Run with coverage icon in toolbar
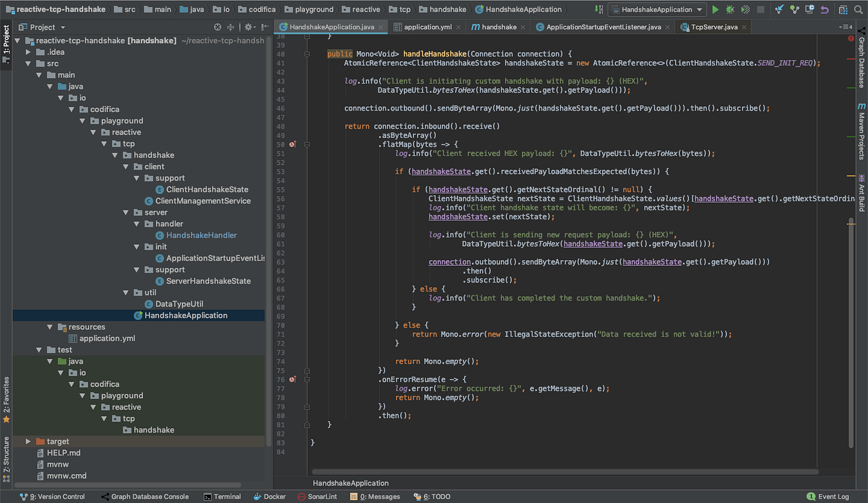Image resolution: width=868 pixels, height=503 pixels. tap(745, 10)
